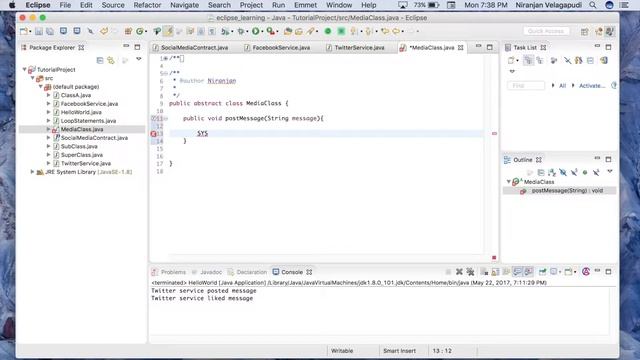Switch to FacebookService.java editor tab
Image resolution: width=640 pixels, height=360 pixels.
pos(277,48)
